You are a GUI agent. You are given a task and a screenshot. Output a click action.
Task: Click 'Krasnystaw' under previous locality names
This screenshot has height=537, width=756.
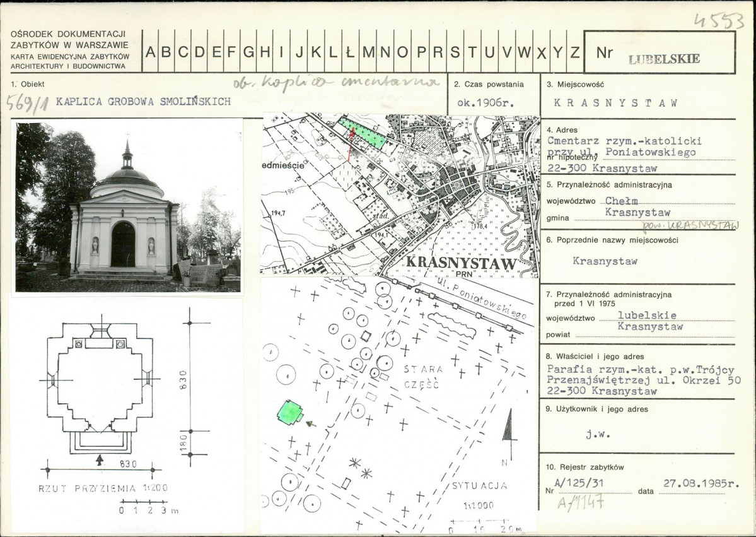click(x=605, y=261)
